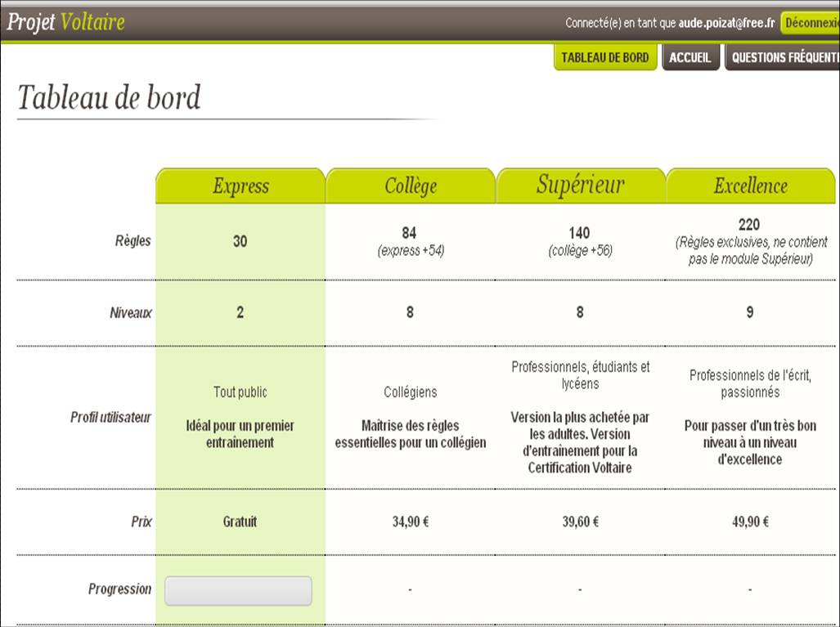Click the Excellence levels value 9
The image size is (840, 627).
point(750,312)
